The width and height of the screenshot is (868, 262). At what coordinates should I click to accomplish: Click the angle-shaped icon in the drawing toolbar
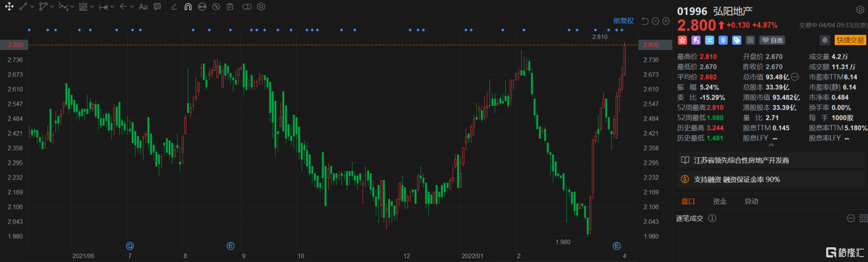pyautogui.click(x=173, y=7)
